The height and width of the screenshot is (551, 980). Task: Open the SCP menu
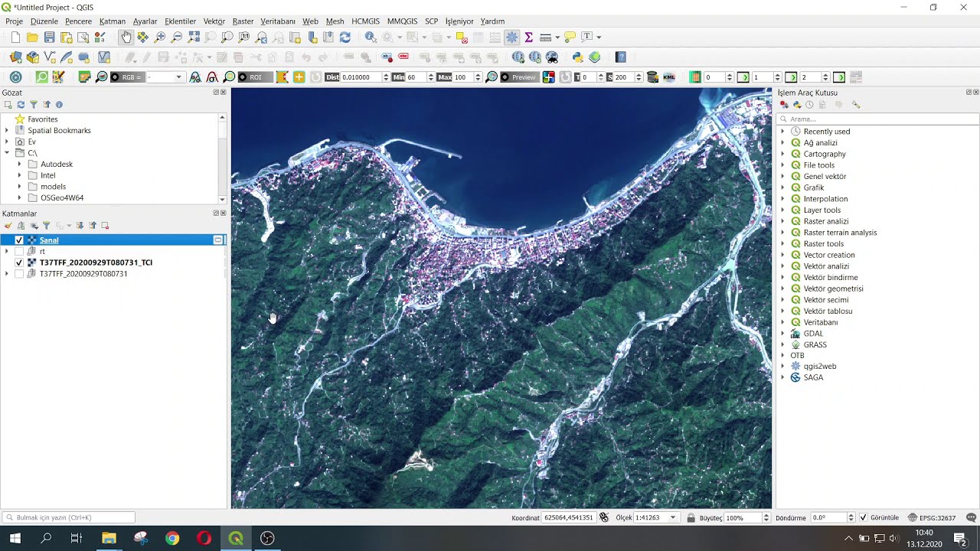(432, 21)
